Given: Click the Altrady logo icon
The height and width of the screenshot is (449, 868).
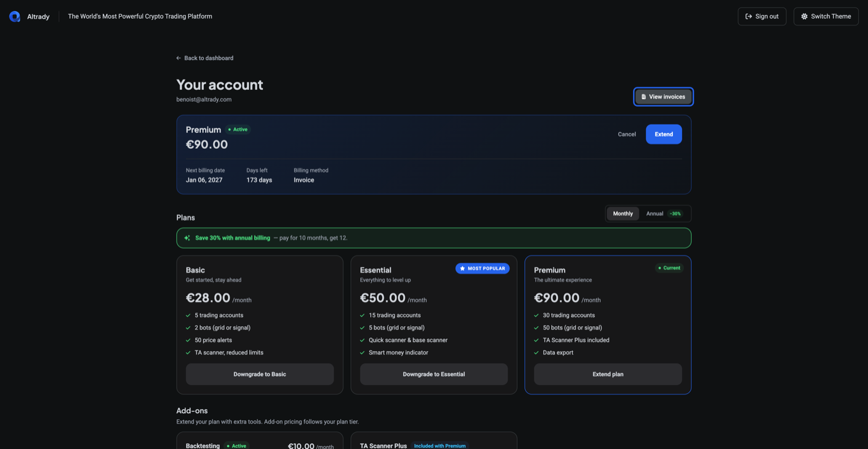Looking at the screenshot, I should tap(15, 17).
